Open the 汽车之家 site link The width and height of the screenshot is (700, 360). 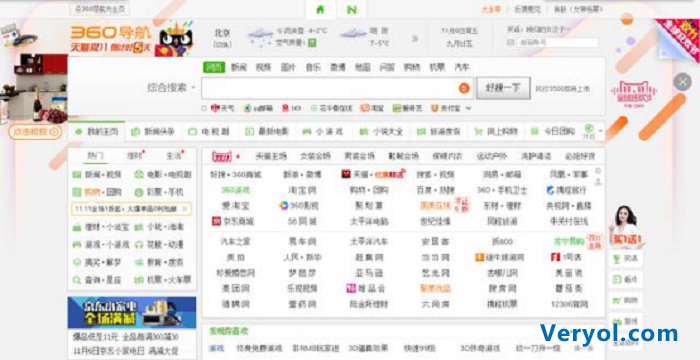pyautogui.click(x=235, y=242)
